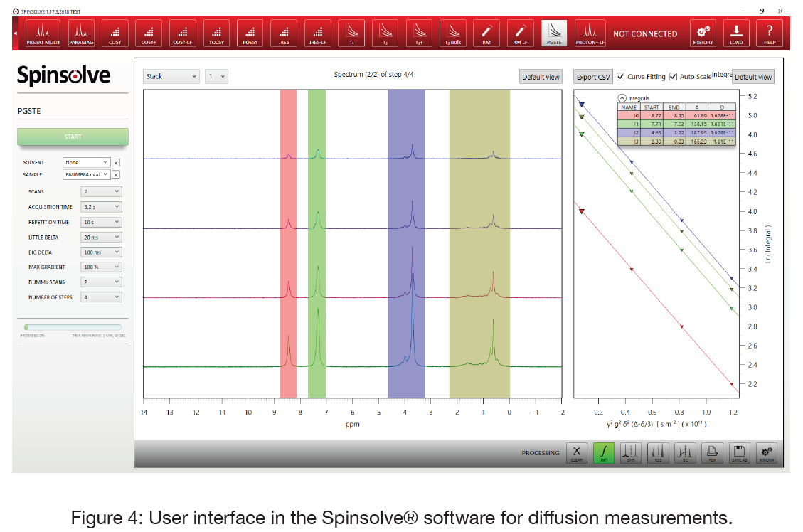Collapse the Integrals table
This screenshot has height=532, width=803.
point(622,98)
